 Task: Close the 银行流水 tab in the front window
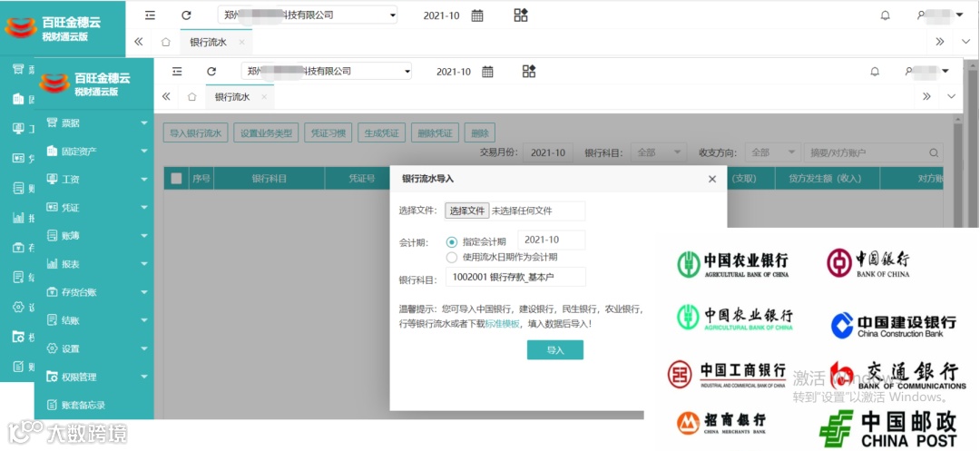(x=264, y=97)
